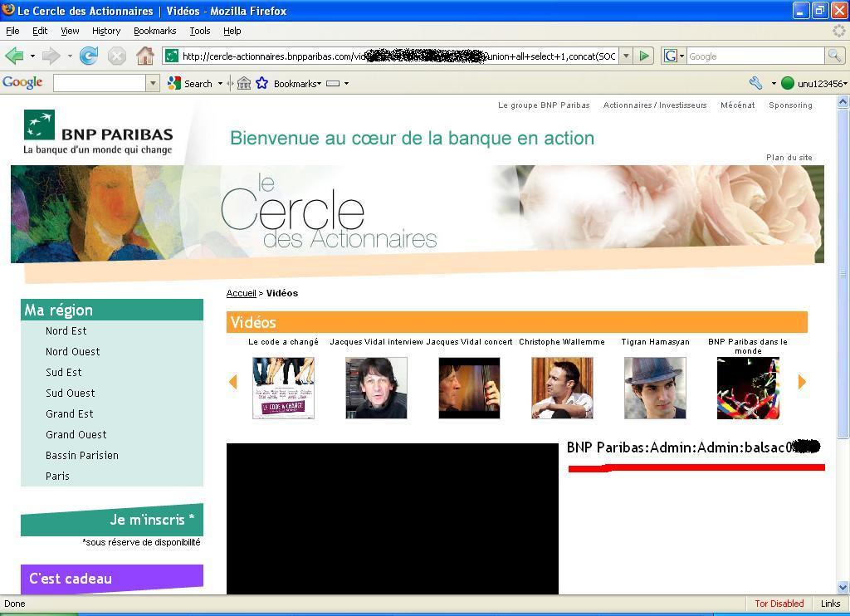Viewport: 850px width, 616px height.
Task: Click the activity throbber in the menu bar
Action: click(x=839, y=31)
